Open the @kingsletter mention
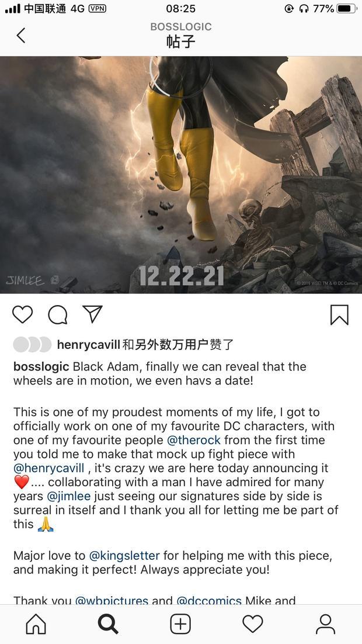Viewport: 362px width, 644px height. click(124, 556)
